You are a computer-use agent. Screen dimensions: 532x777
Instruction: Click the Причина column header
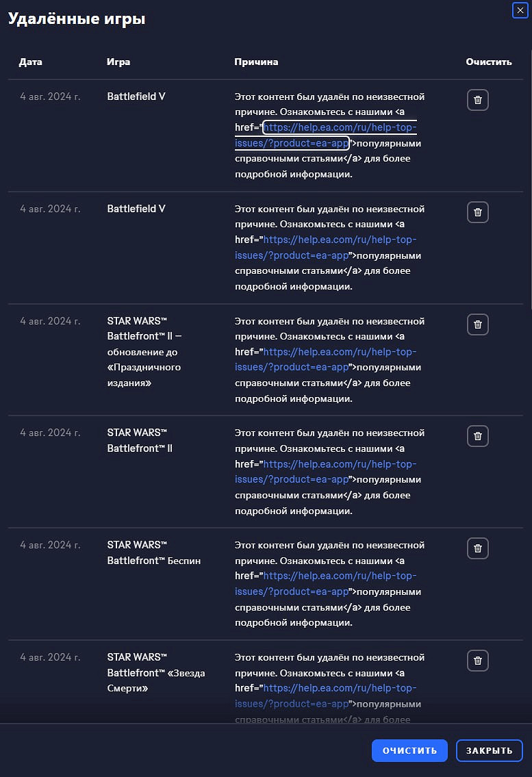[x=256, y=62]
